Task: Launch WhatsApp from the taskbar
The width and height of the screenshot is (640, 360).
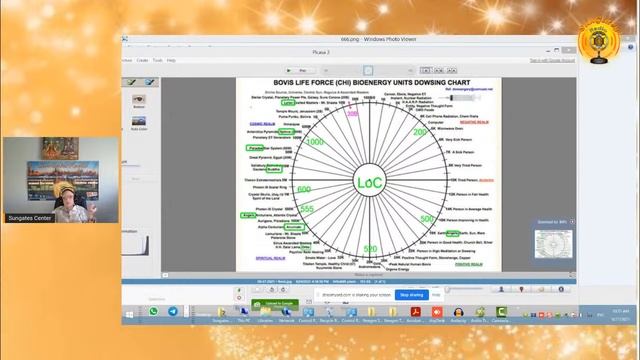Action: pos(153,311)
